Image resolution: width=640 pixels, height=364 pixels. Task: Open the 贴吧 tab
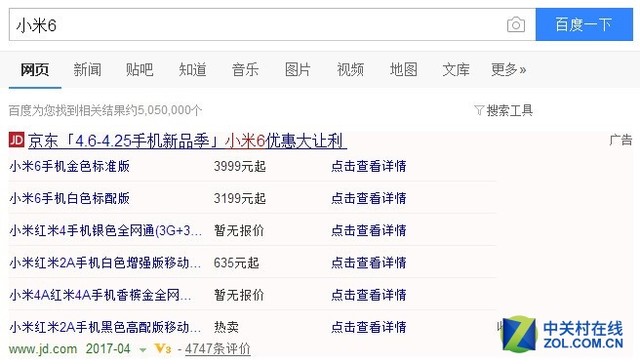[x=140, y=69]
